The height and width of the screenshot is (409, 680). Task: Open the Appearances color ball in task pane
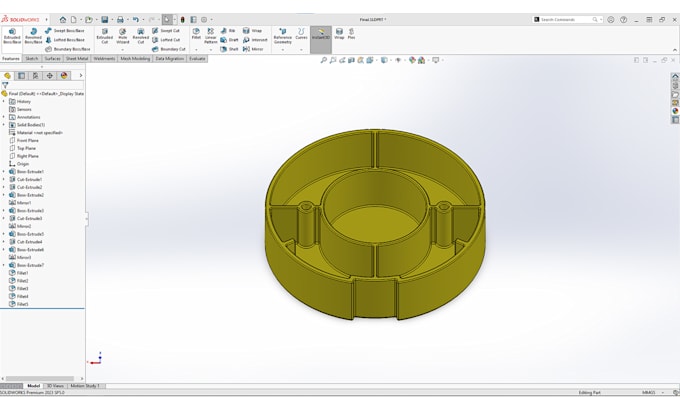click(x=675, y=111)
